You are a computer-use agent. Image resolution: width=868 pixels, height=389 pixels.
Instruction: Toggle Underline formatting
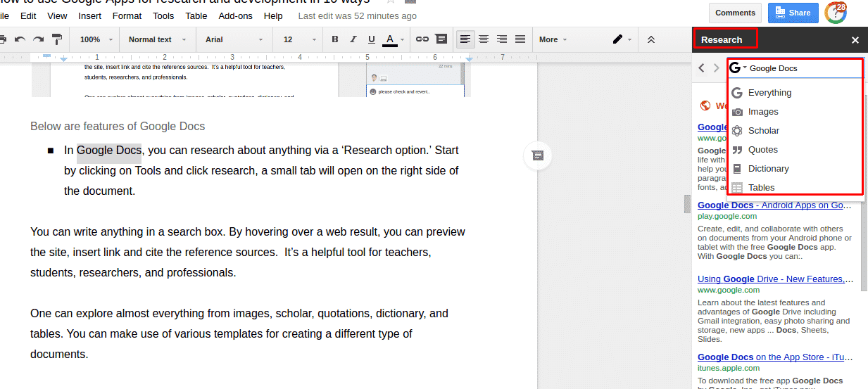[x=372, y=39]
